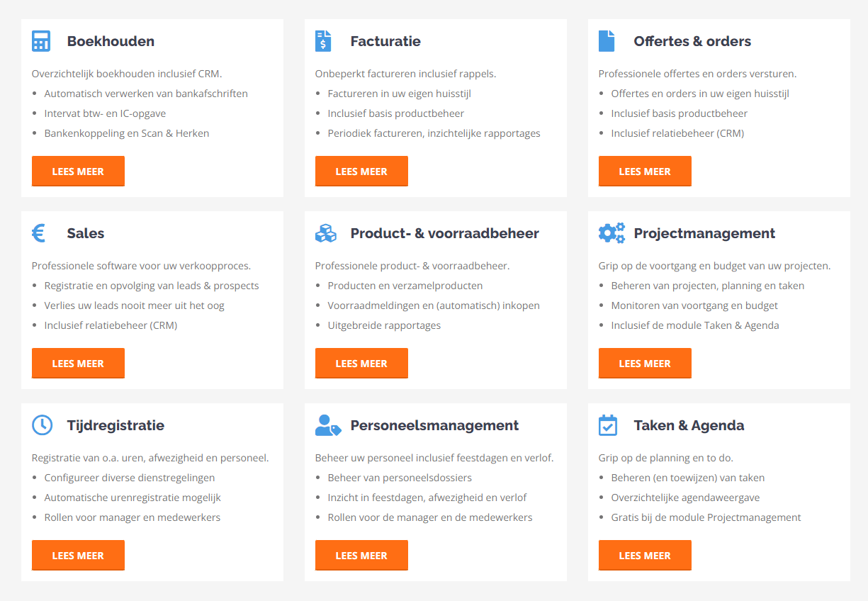Click LEES MEER under Personeelsmanagement
The image size is (868, 601).
pyautogui.click(x=361, y=555)
